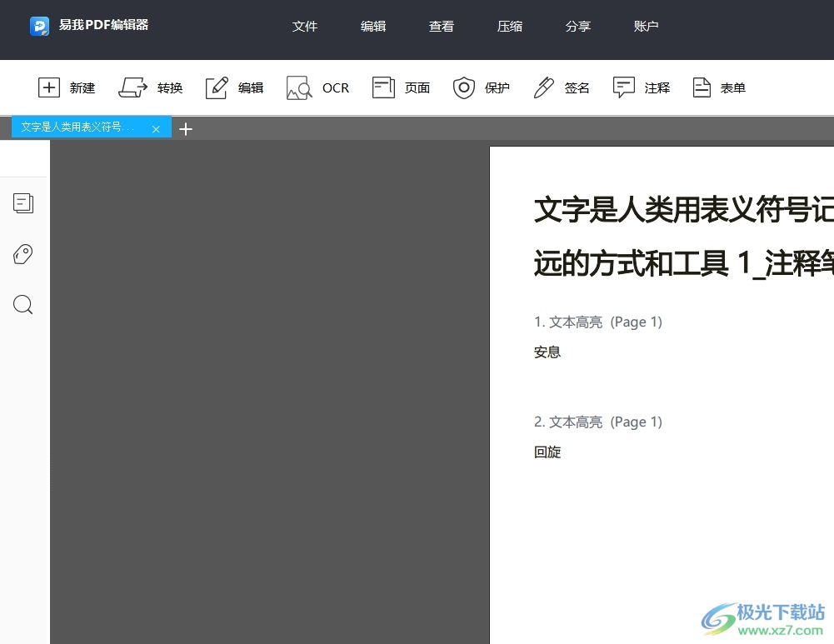Open the search panel in left sidebar
This screenshot has width=834, height=644.
[x=23, y=305]
